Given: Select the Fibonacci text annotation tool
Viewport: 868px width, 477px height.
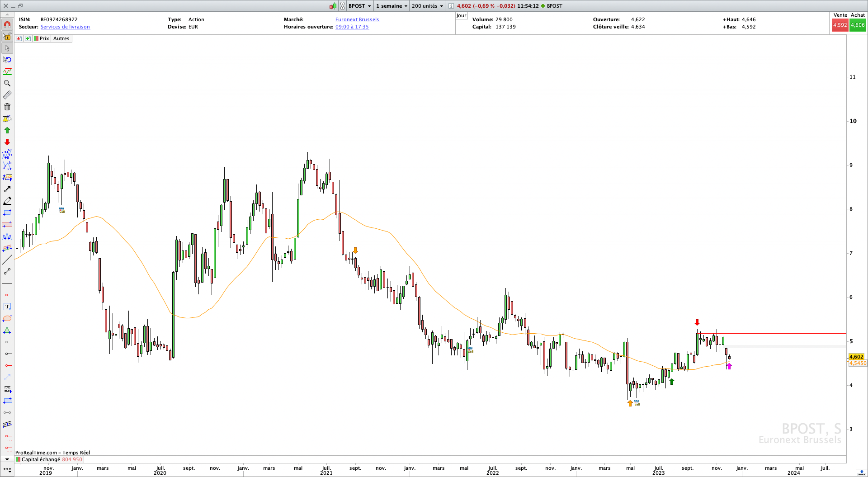Looking at the screenshot, I should [7, 177].
